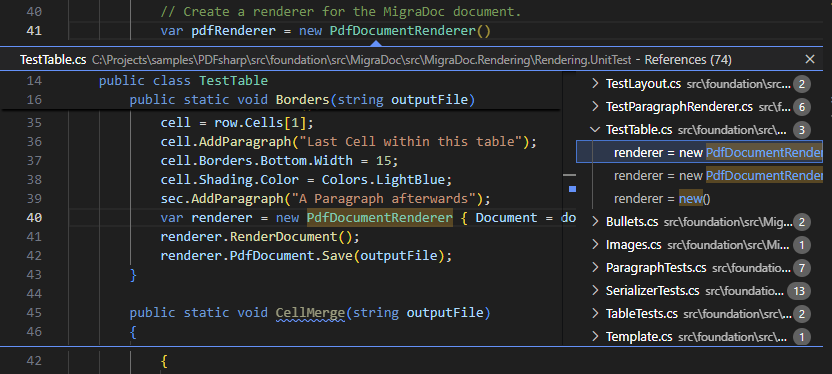Click line number 37 in peek gutter
This screenshot has width=832, height=374.
click(x=34, y=160)
